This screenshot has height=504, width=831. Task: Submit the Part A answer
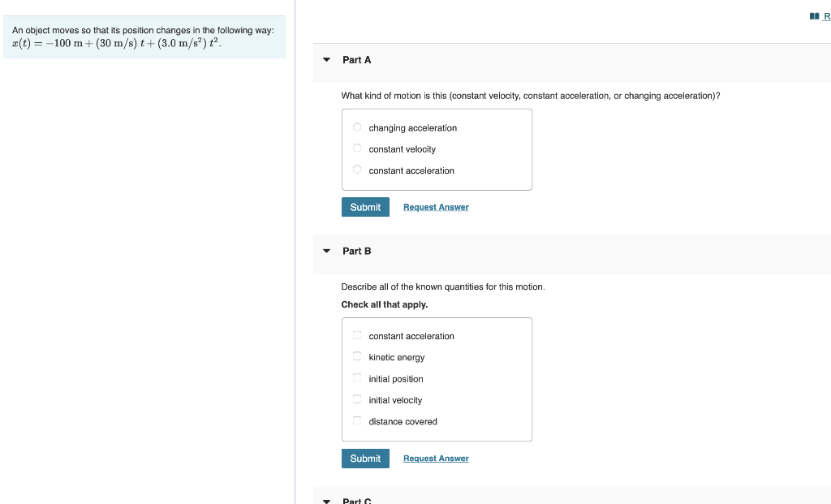coord(365,207)
